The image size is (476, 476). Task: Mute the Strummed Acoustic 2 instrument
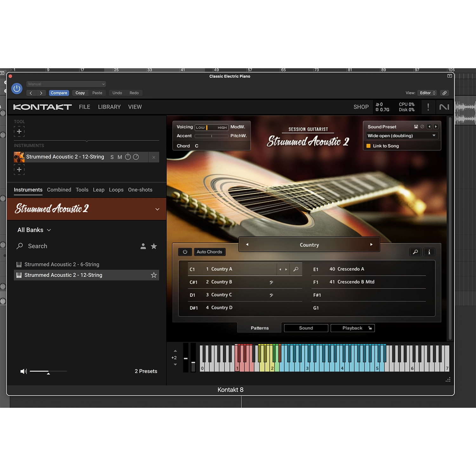(120, 157)
